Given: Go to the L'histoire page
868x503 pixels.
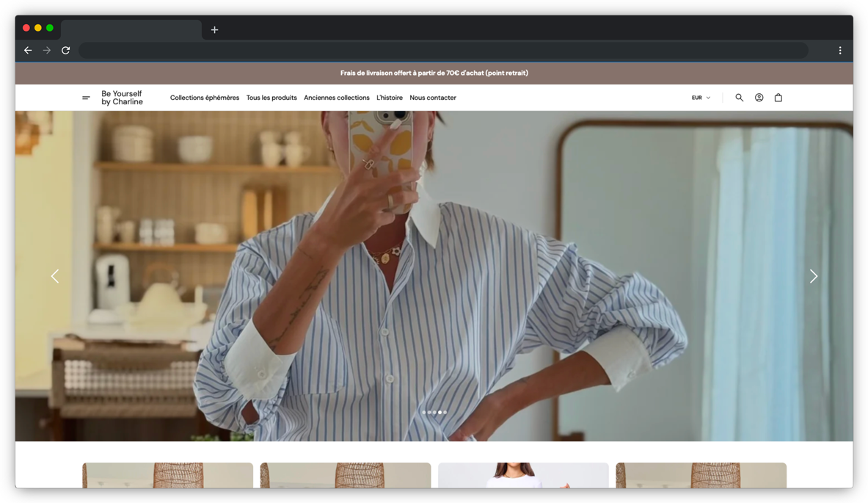Looking at the screenshot, I should point(390,98).
